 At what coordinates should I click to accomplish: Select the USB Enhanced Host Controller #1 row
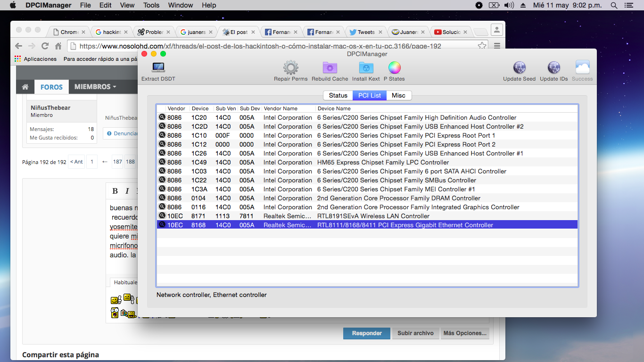tap(367, 153)
